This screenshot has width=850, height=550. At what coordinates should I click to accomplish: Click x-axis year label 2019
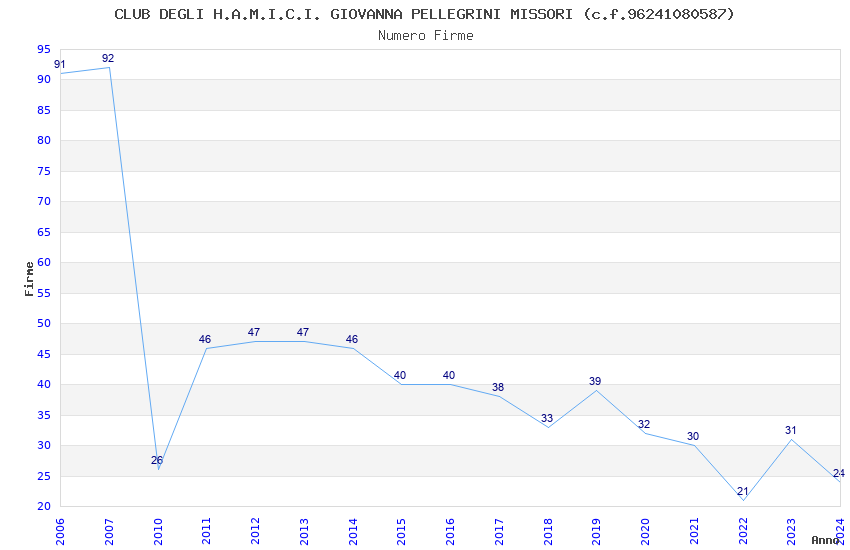(x=597, y=531)
